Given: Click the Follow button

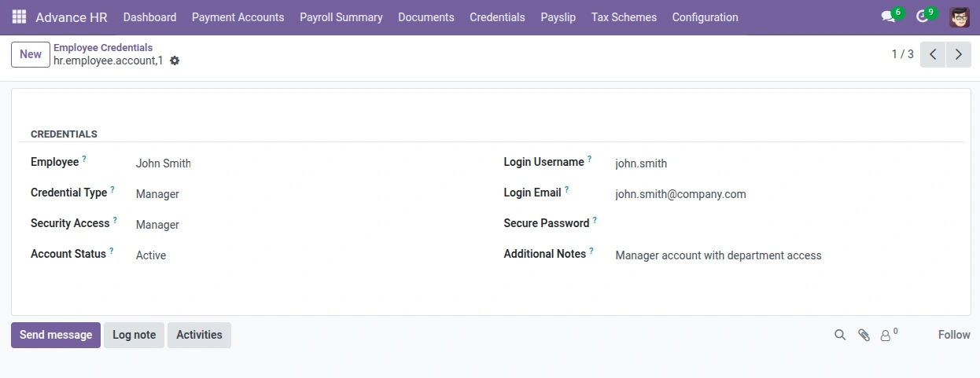Looking at the screenshot, I should click(954, 335).
